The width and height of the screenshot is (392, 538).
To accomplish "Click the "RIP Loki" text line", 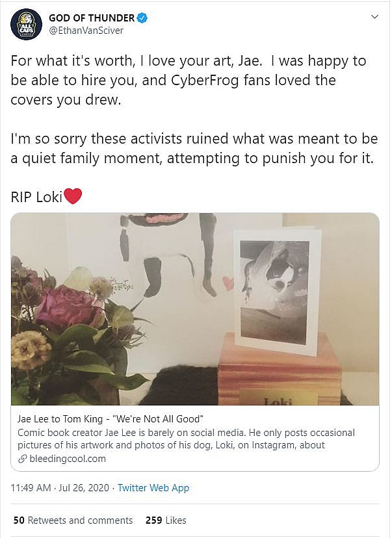I will click(36, 197).
